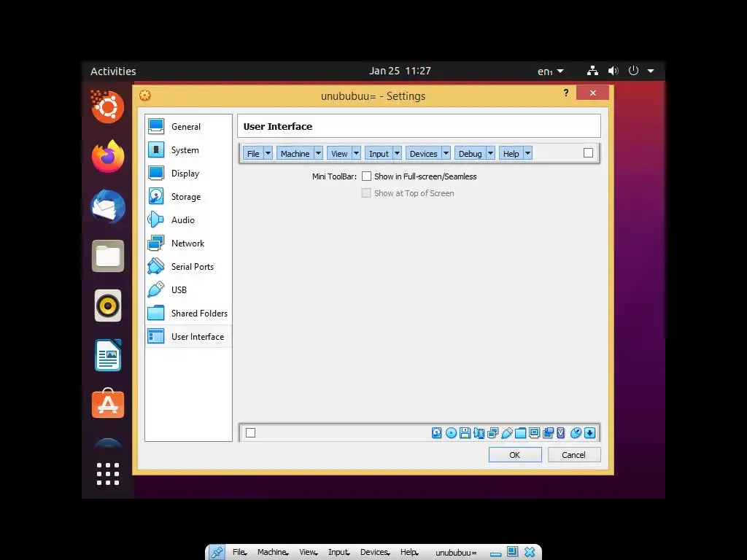Click the Jan 25 11:27 clock
The height and width of the screenshot is (560, 747).
[x=400, y=71]
